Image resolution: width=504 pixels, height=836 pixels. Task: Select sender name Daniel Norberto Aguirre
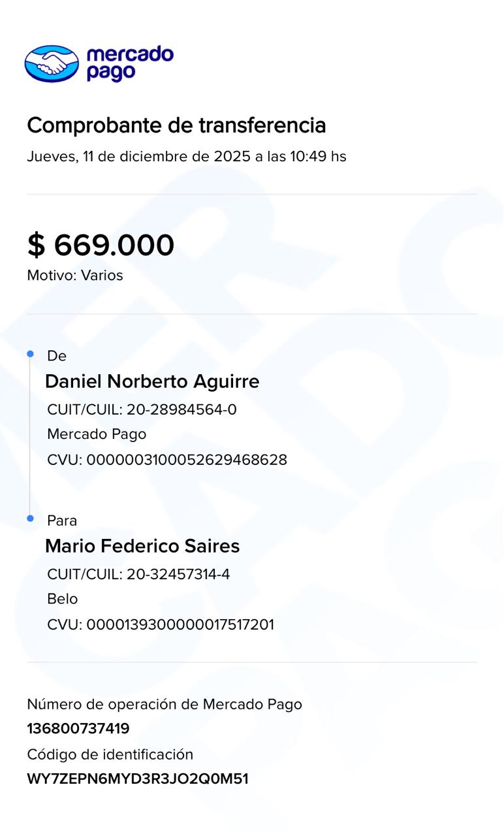tap(152, 381)
